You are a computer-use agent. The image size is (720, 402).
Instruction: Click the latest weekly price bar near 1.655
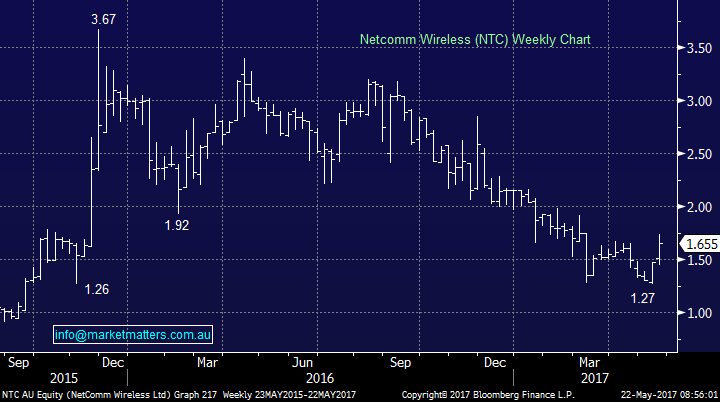click(x=660, y=249)
